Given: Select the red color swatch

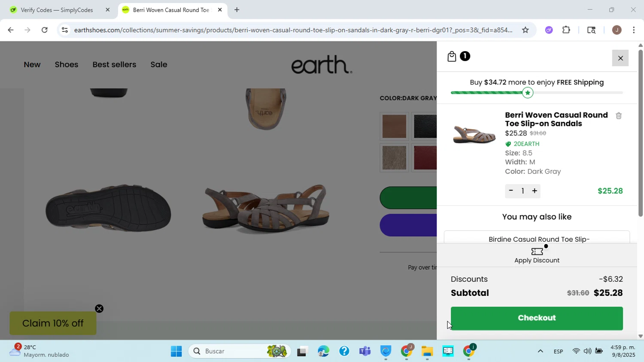Looking at the screenshot, I should (425, 158).
